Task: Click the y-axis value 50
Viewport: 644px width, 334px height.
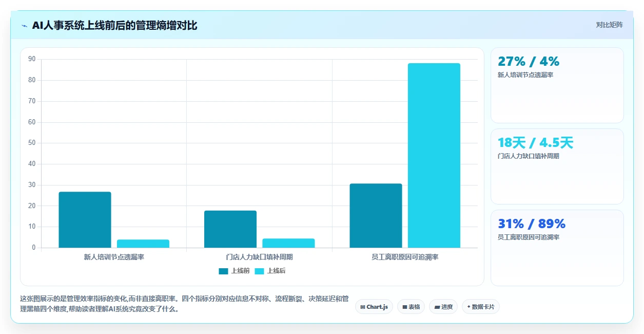Action: pyautogui.click(x=32, y=143)
